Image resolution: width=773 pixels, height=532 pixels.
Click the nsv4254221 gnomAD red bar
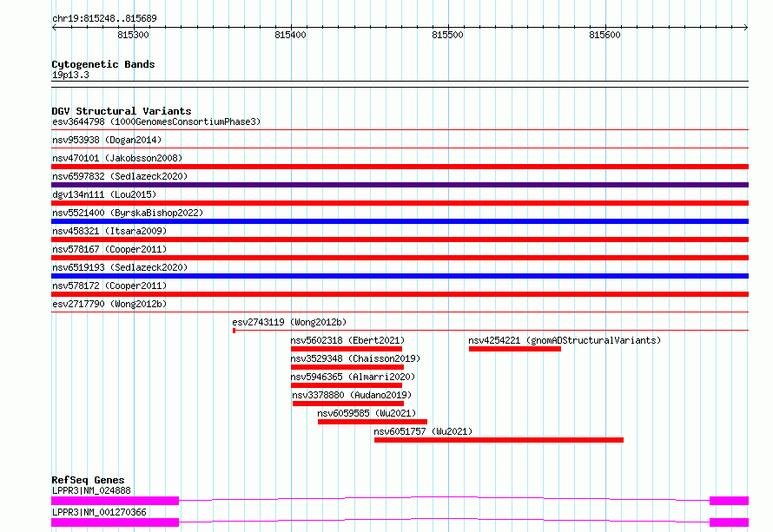[x=515, y=349]
